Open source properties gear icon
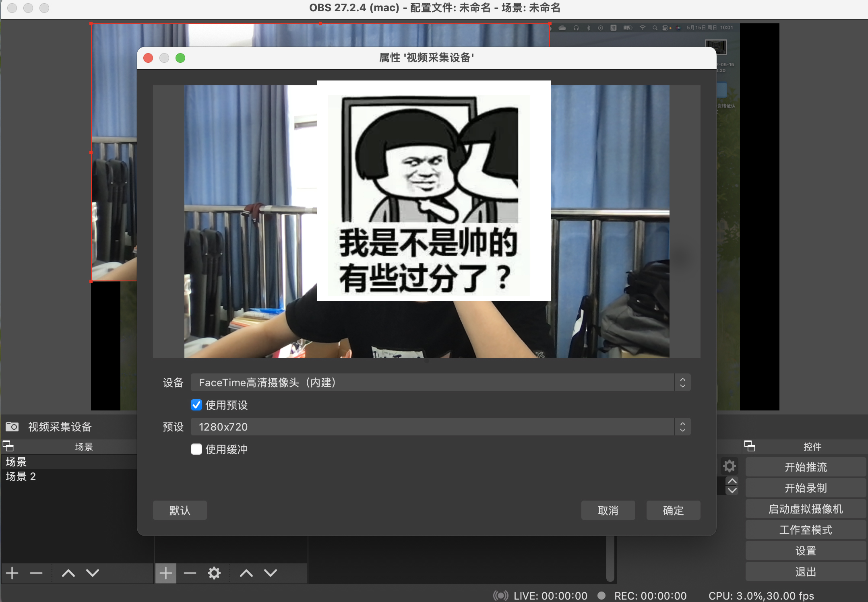 click(x=214, y=573)
